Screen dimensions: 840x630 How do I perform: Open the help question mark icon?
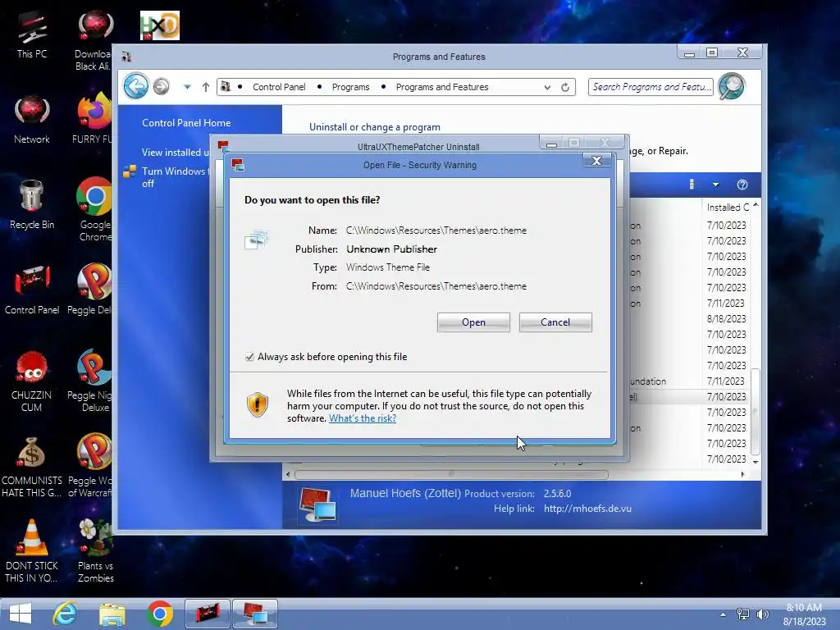pyautogui.click(x=742, y=185)
